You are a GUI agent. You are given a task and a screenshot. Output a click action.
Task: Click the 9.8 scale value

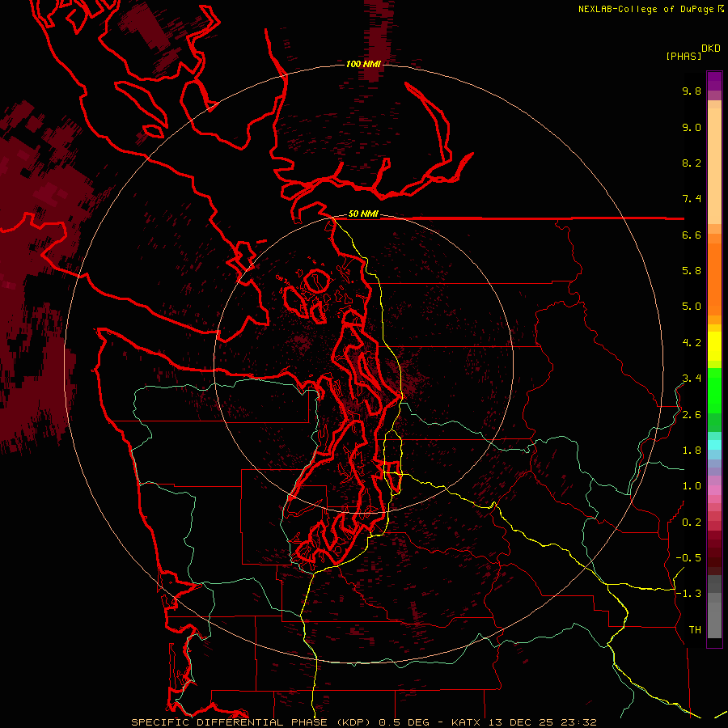point(692,91)
